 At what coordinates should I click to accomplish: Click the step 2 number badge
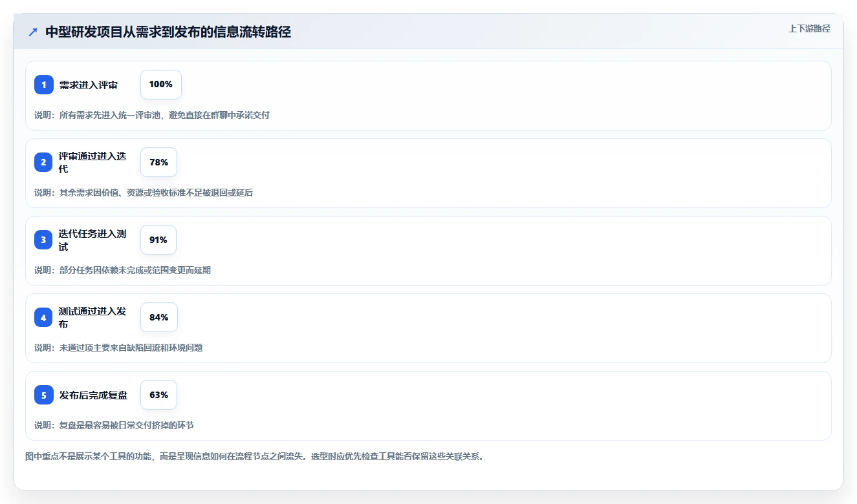(x=44, y=162)
